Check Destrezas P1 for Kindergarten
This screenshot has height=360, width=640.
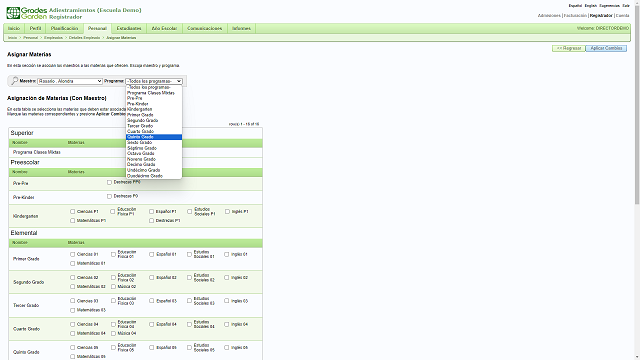(x=151, y=220)
